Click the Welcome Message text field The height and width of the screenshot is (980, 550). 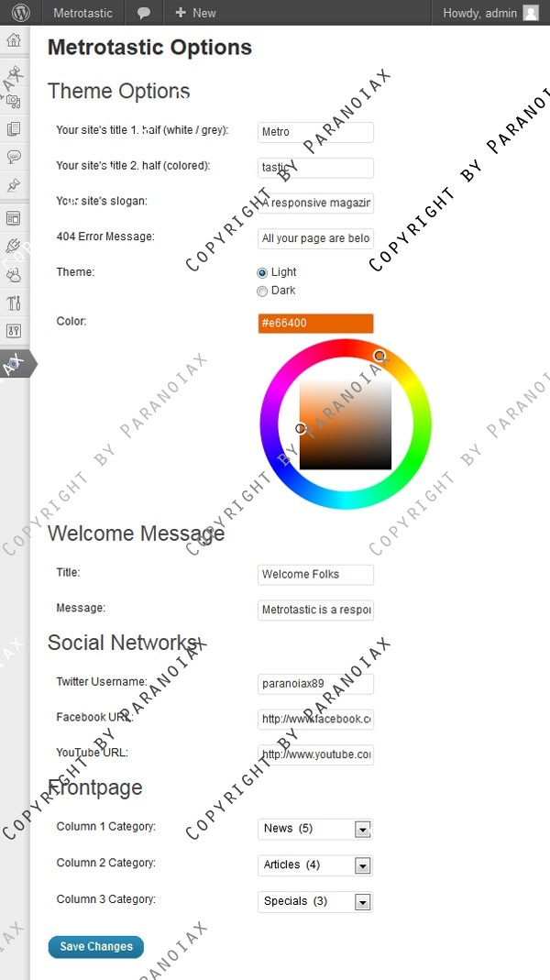tap(315, 610)
